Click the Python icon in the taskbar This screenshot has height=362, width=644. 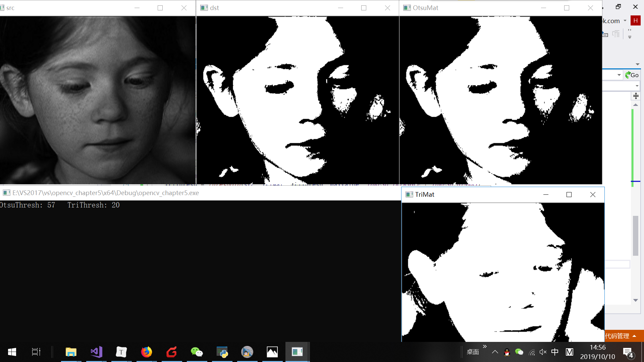click(x=222, y=352)
